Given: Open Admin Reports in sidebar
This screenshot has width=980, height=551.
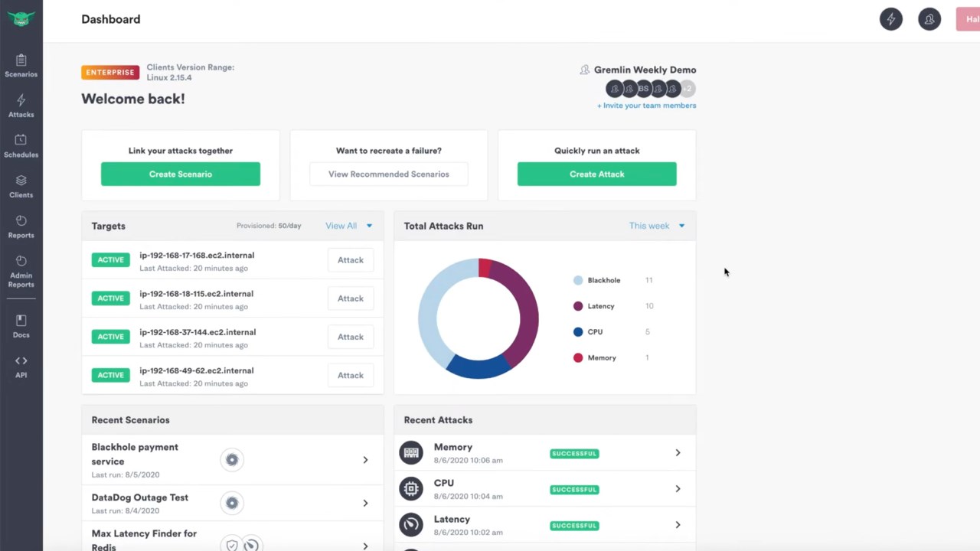Looking at the screenshot, I should (x=21, y=272).
